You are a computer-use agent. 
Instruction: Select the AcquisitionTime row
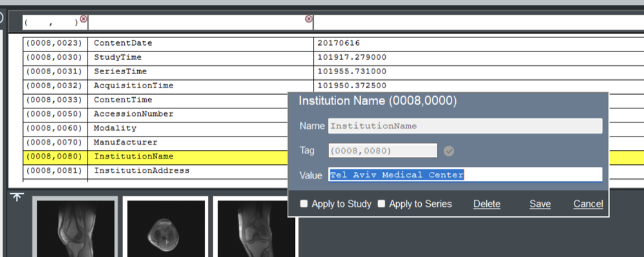(333, 86)
